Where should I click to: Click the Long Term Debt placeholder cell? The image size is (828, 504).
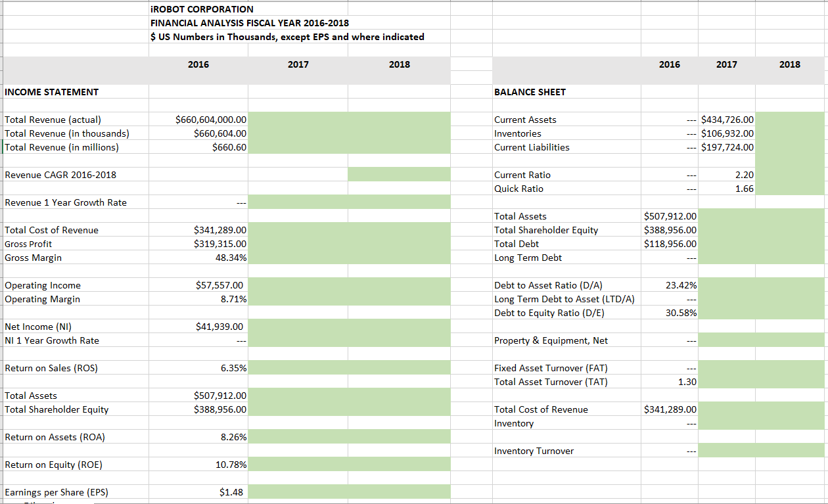click(x=670, y=258)
